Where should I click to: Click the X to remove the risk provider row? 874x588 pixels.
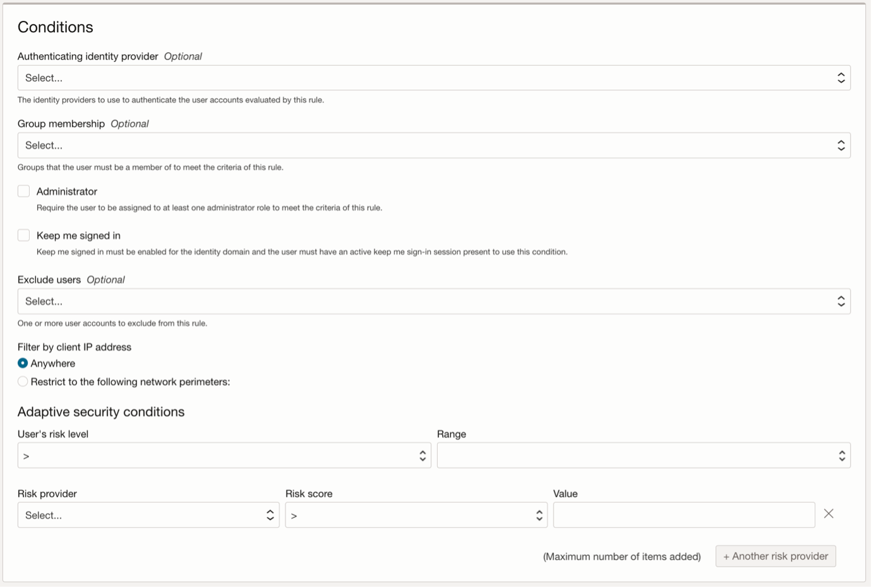pyautogui.click(x=829, y=514)
